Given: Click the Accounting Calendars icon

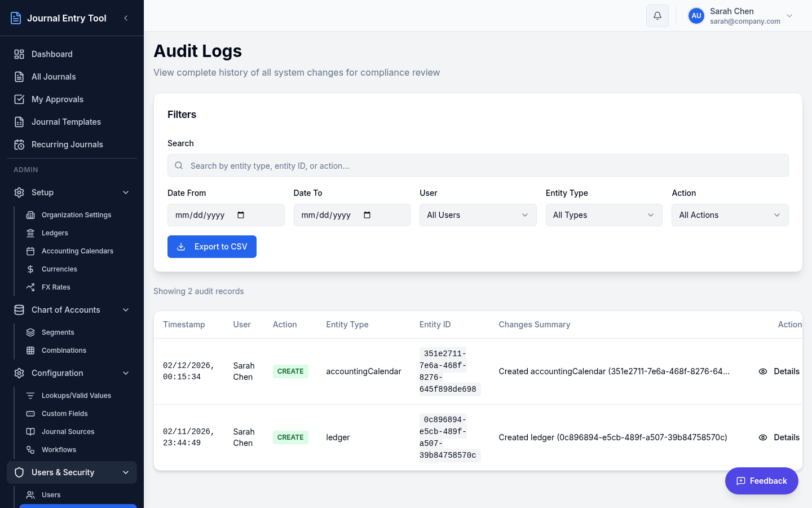Looking at the screenshot, I should pos(30,251).
